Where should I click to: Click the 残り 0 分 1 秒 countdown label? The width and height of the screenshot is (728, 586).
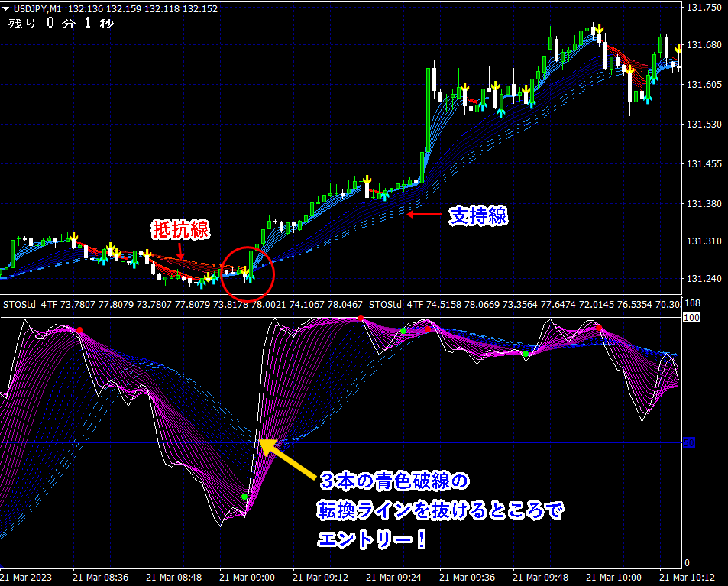(61, 23)
